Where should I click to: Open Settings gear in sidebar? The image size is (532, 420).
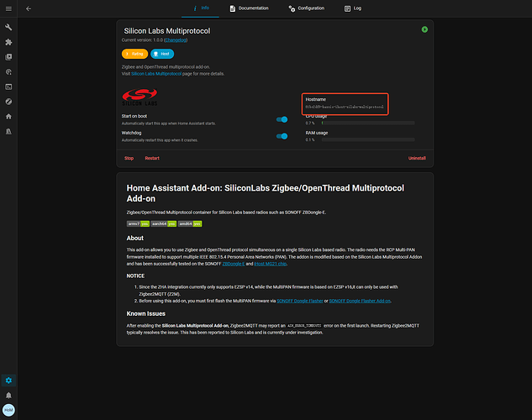8,381
